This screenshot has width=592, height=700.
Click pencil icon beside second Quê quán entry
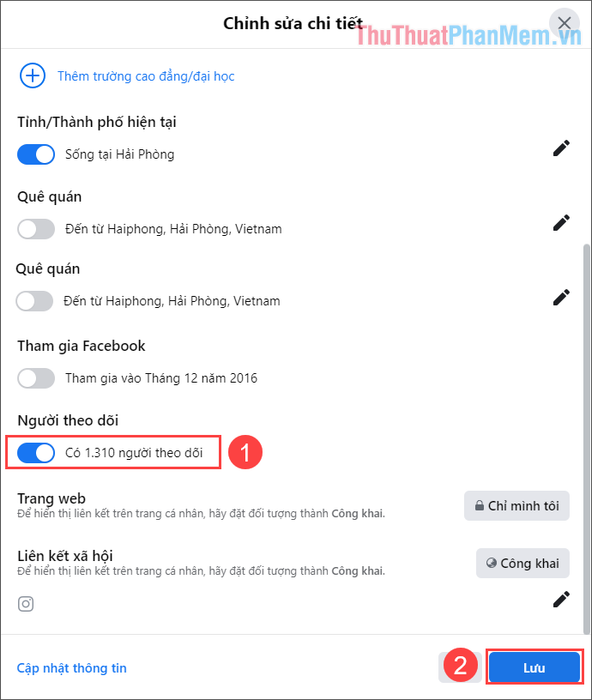point(561,297)
